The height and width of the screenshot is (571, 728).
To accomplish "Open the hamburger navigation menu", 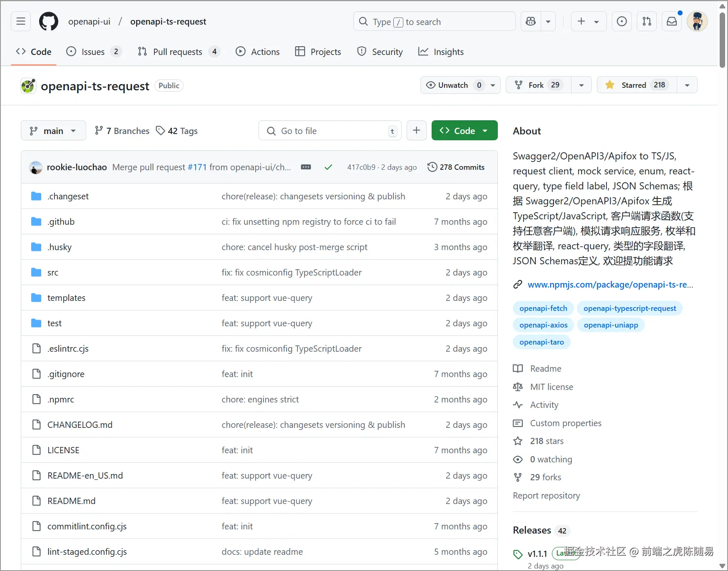I will [21, 21].
